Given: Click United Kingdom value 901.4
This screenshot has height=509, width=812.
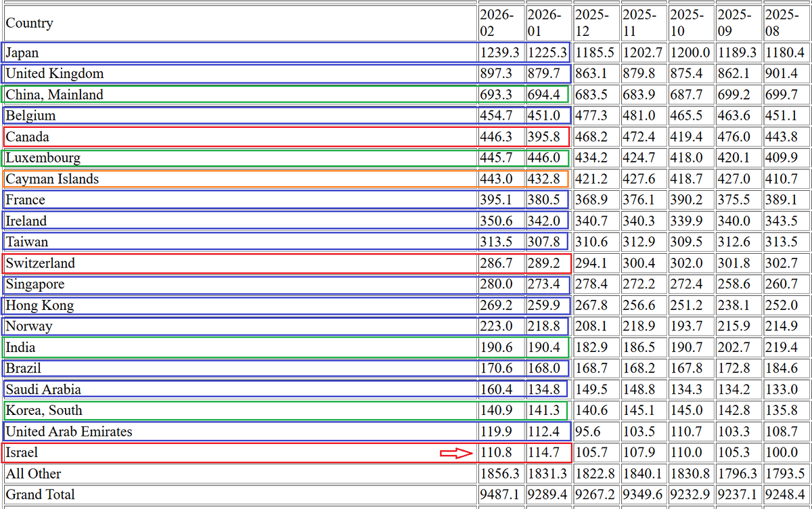Looking at the screenshot, I should 781,73.
